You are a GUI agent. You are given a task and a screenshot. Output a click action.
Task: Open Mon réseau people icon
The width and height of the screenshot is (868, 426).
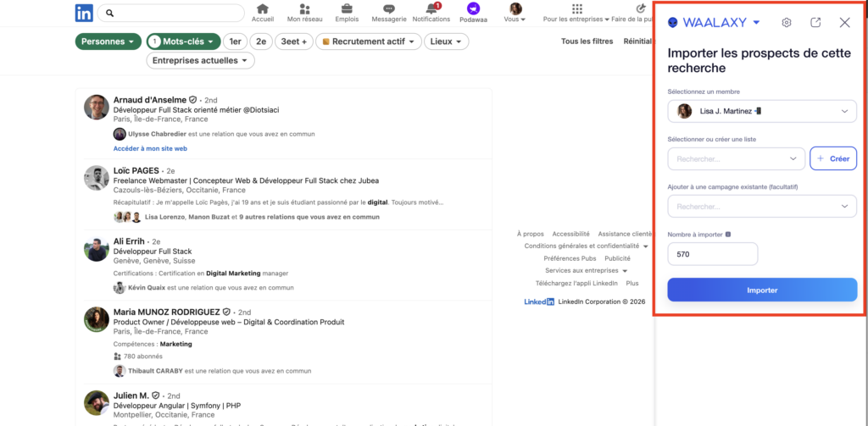[304, 8]
